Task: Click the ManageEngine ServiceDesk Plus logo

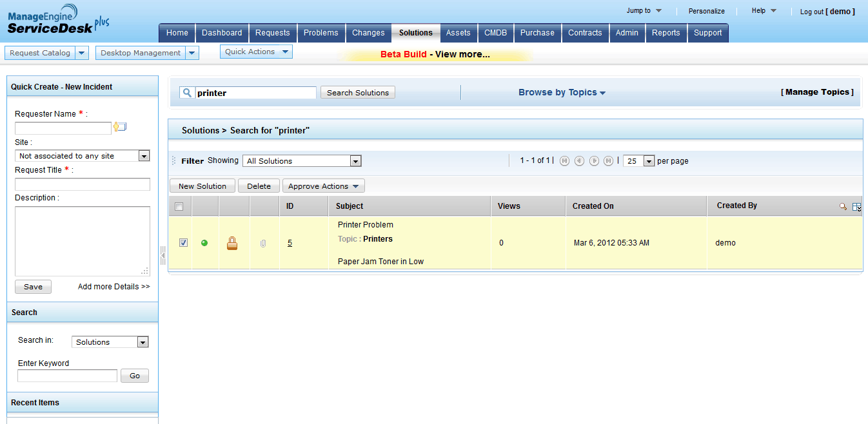Action: click(x=58, y=19)
